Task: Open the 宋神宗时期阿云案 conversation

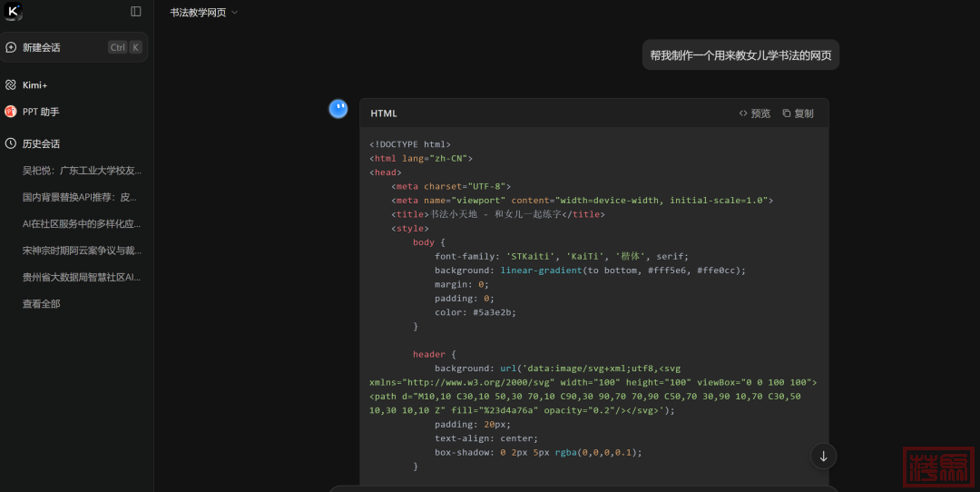Action: 82,251
